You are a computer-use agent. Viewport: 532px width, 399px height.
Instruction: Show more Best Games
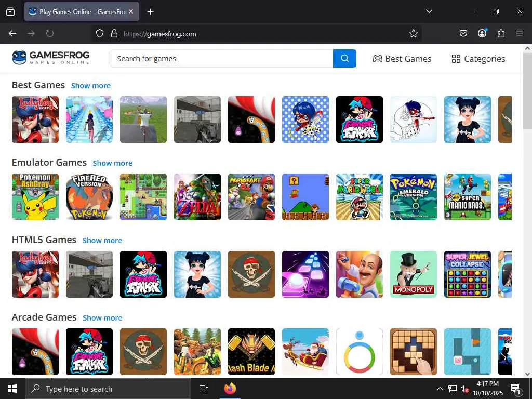[x=91, y=86]
